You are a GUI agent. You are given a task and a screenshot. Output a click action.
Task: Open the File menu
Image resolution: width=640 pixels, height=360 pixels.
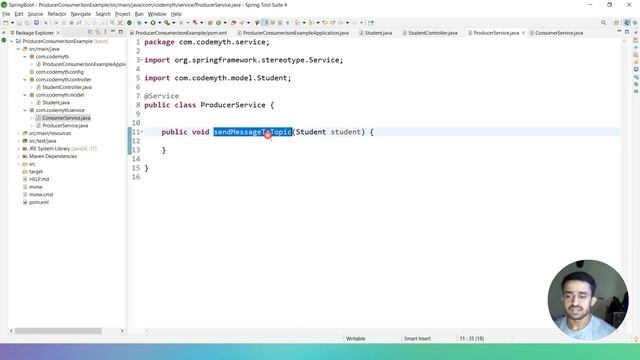6,14
